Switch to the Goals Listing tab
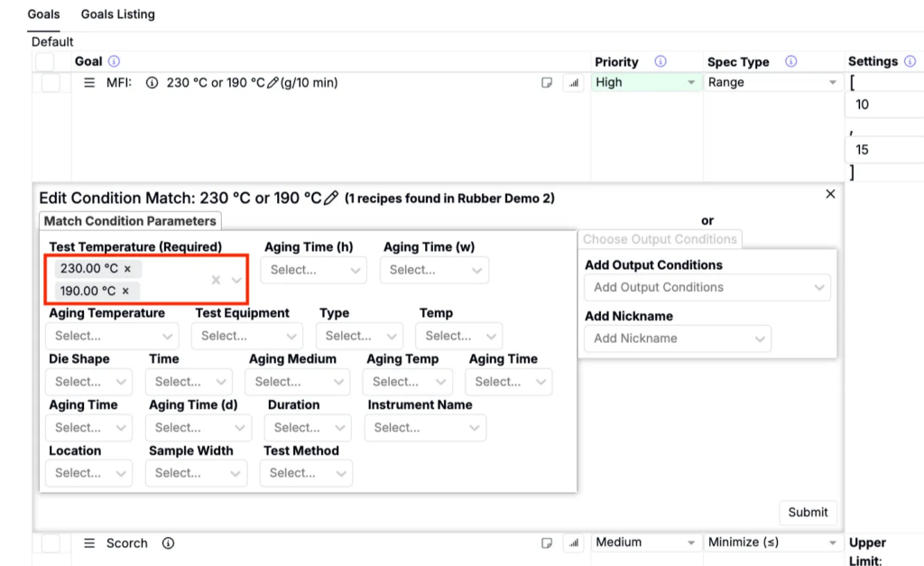This screenshot has height=566, width=924. tap(117, 14)
